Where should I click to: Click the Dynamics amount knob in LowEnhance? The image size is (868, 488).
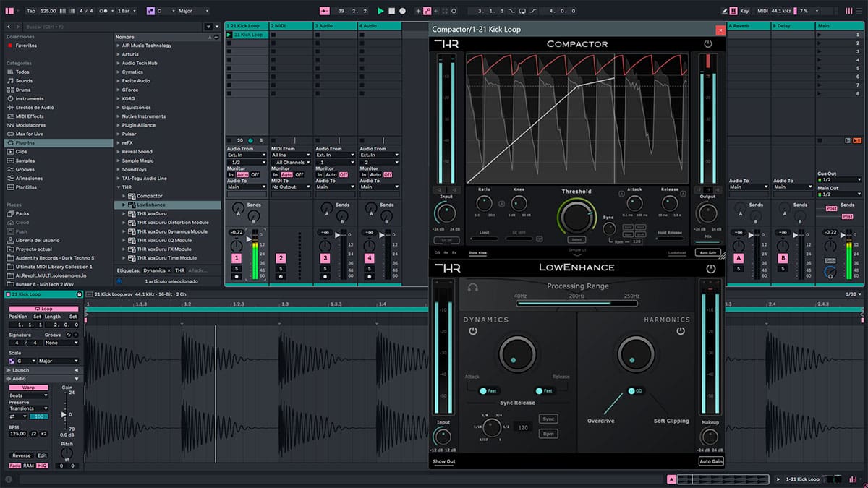[x=516, y=354]
